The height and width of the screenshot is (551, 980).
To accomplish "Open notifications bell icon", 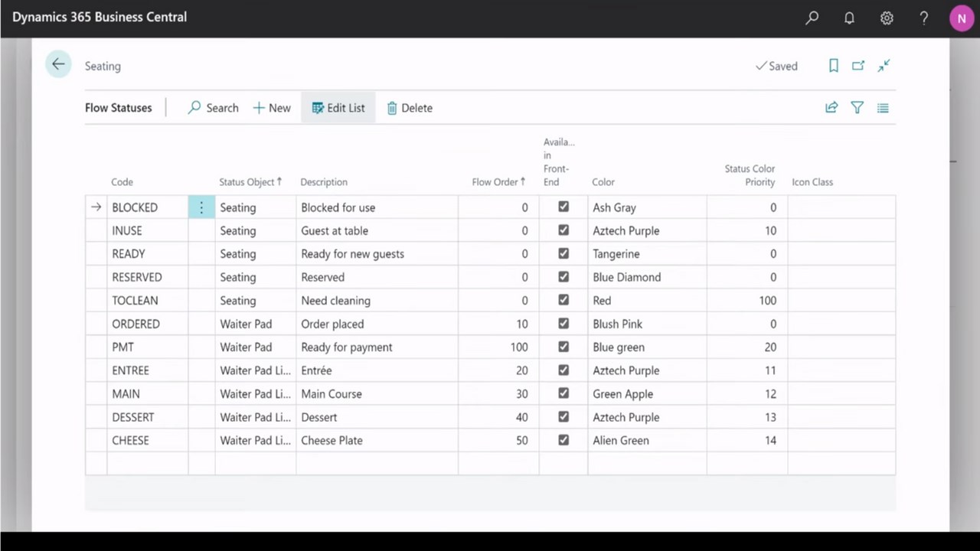I will (x=849, y=18).
